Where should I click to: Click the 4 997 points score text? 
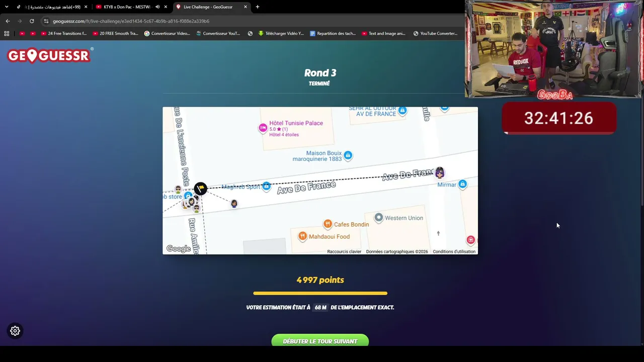coord(320,280)
